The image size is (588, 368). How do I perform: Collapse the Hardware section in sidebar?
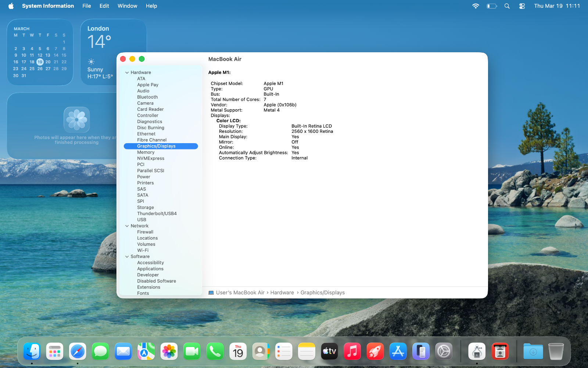click(x=127, y=72)
